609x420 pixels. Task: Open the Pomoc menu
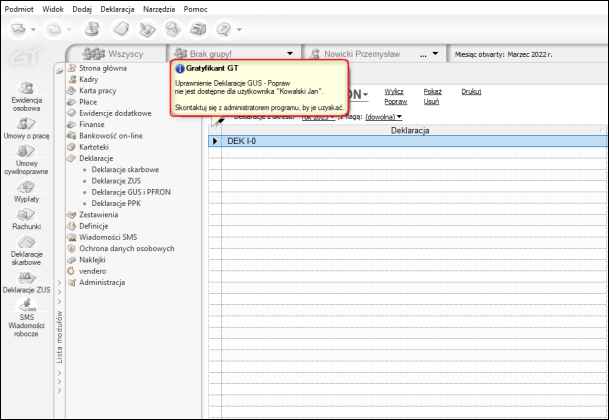point(195,9)
